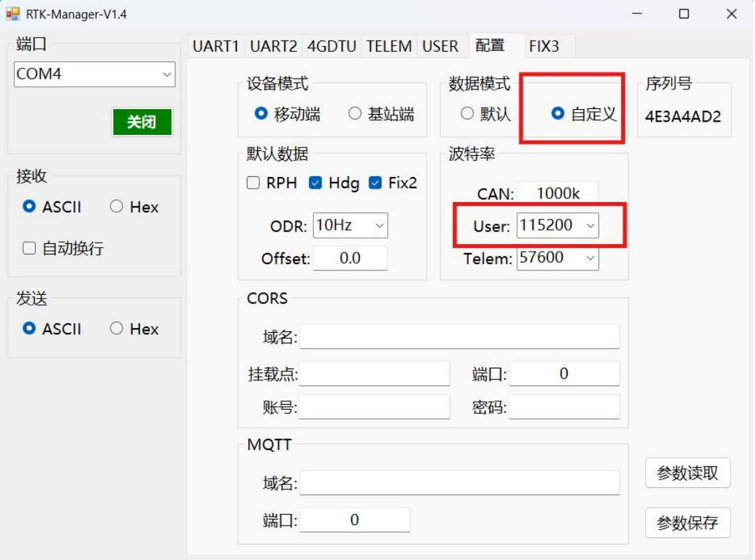Image resolution: width=755 pixels, height=560 pixels.
Task: Open the ODR 10Hz dropdown
Action: (x=350, y=225)
